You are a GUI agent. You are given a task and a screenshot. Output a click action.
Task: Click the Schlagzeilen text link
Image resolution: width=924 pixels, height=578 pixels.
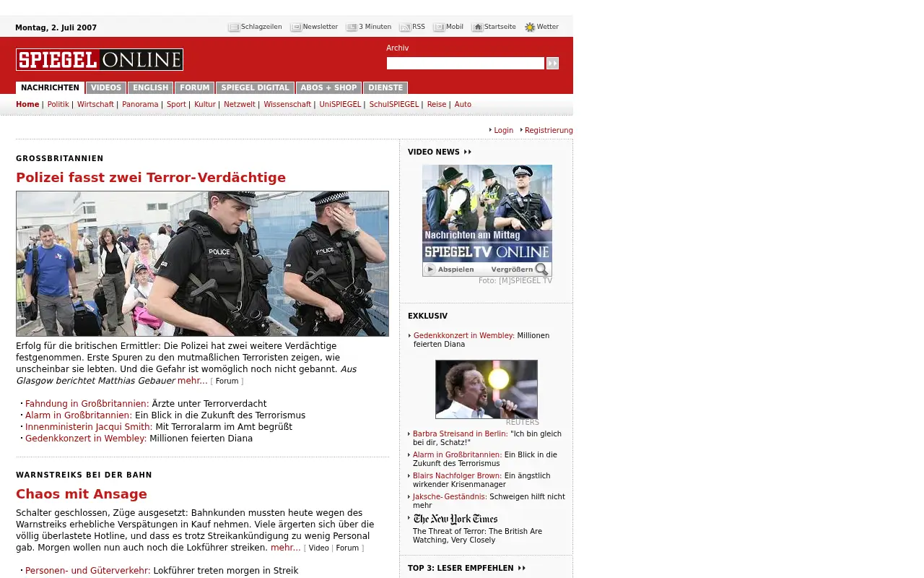tap(261, 27)
